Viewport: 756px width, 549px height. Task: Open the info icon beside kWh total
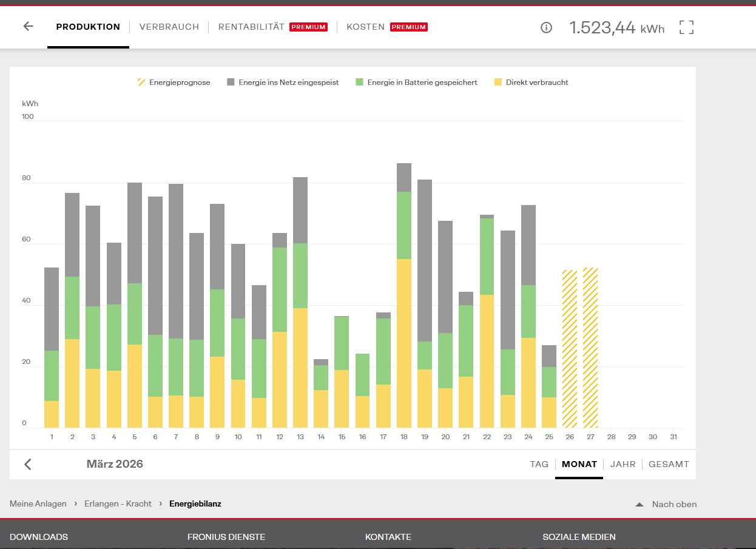click(x=546, y=27)
